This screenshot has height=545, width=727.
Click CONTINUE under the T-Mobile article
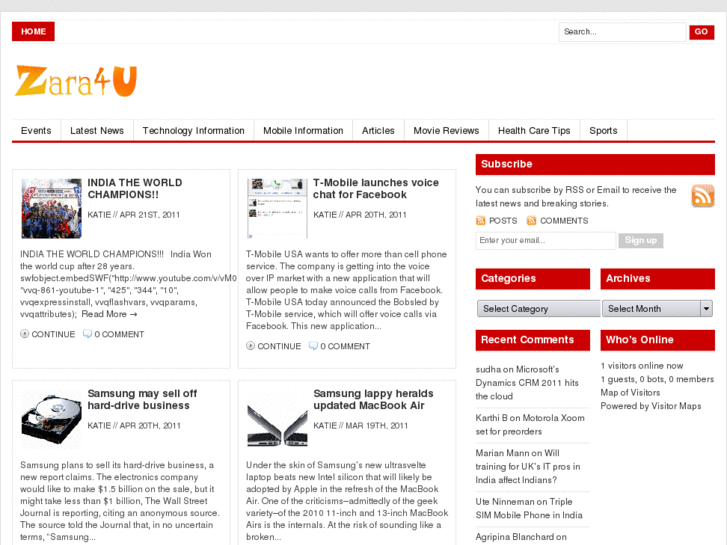(x=279, y=346)
